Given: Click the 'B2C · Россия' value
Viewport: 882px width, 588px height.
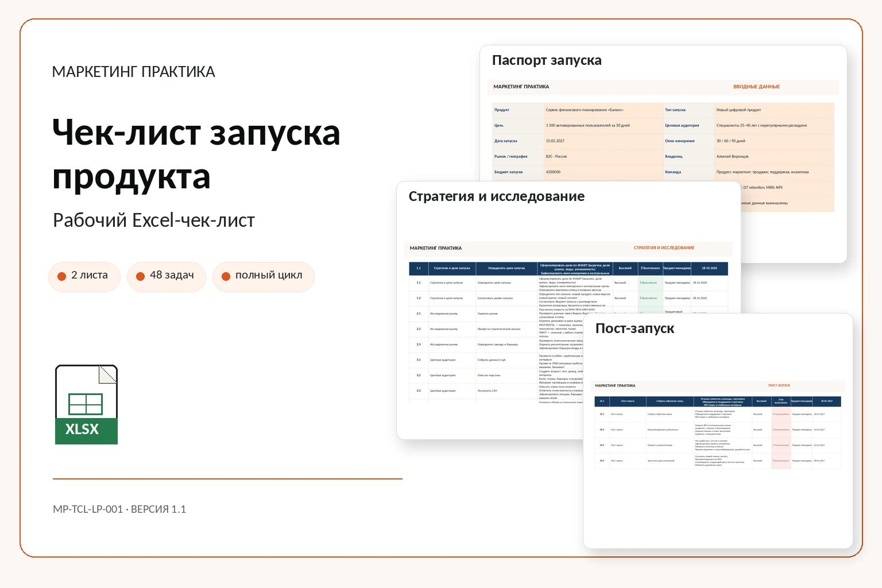Looking at the screenshot, I should [556, 156].
